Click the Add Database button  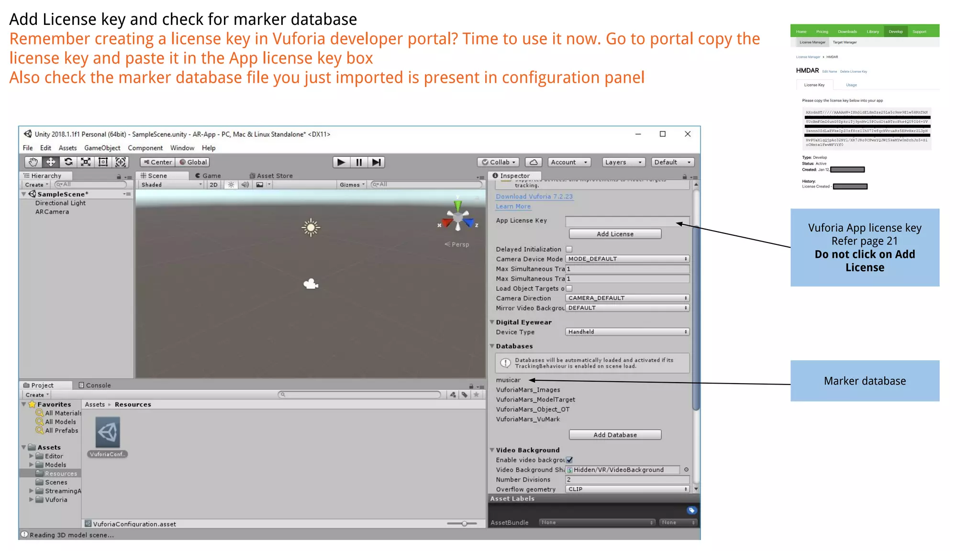615,435
